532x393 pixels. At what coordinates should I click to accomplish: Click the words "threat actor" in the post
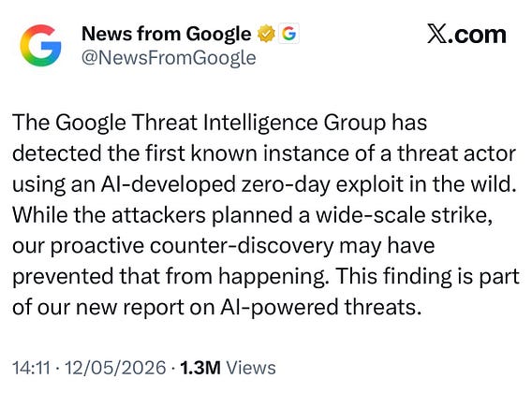coord(456,153)
